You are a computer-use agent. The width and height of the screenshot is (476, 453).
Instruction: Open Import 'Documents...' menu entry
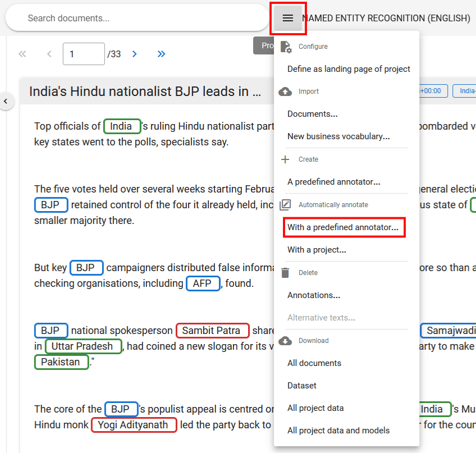(x=312, y=114)
